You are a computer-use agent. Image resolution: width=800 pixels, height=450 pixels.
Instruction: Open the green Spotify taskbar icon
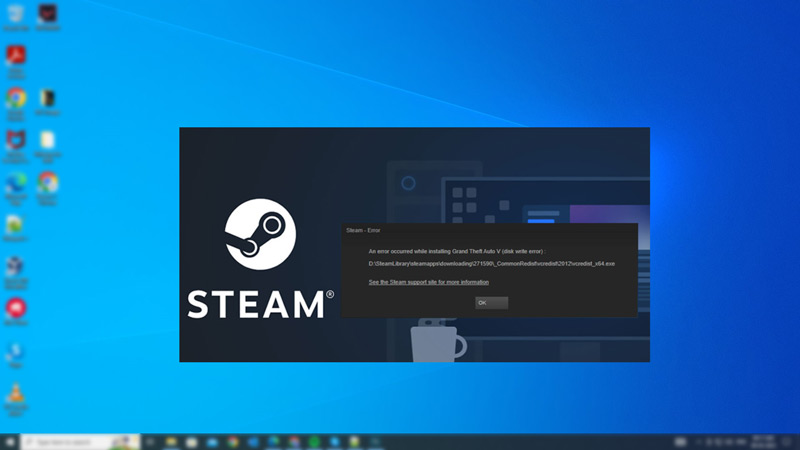(x=314, y=442)
